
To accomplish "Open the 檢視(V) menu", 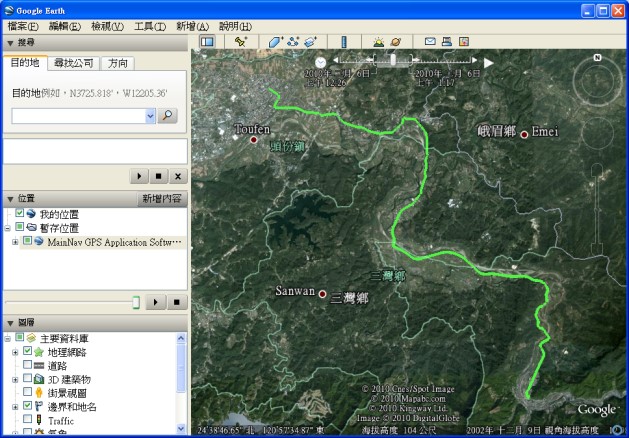I will [108, 27].
